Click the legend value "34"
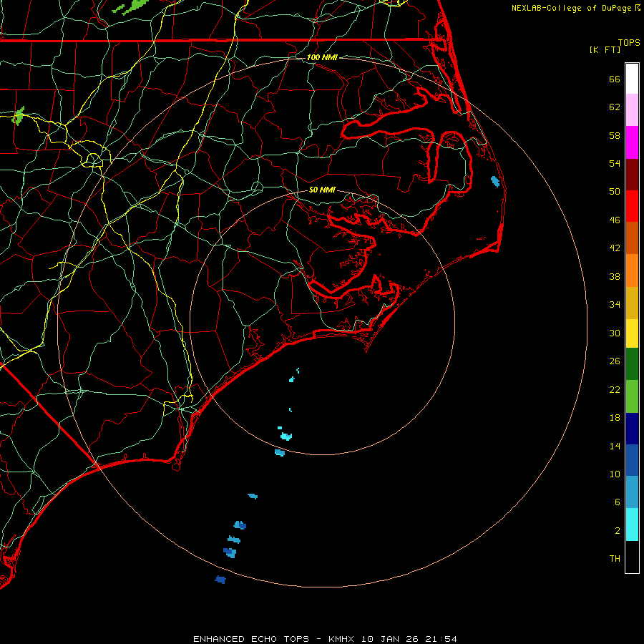The width and height of the screenshot is (644, 644). [x=615, y=304]
